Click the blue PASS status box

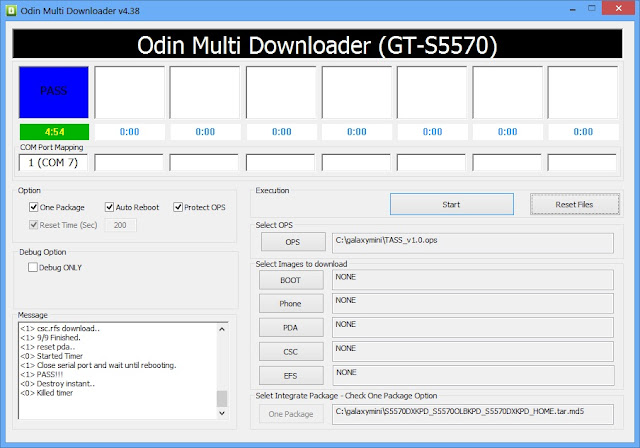[x=53, y=92]
